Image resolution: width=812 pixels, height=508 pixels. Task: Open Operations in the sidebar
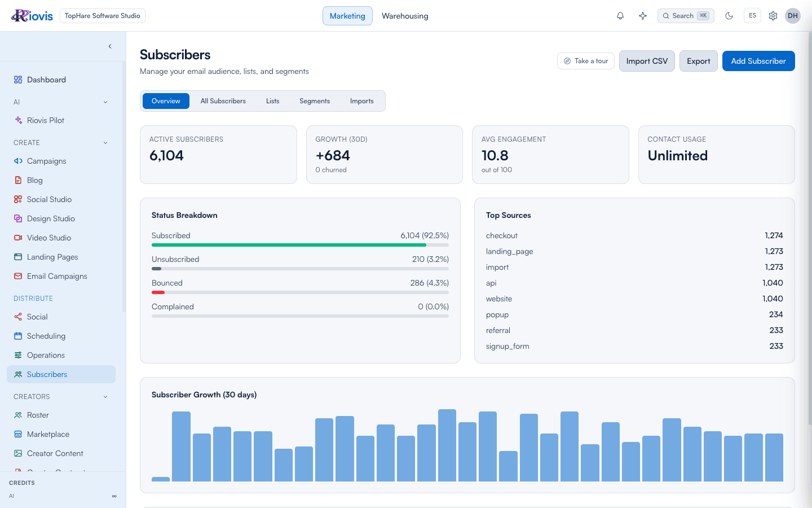coord(61,355)
